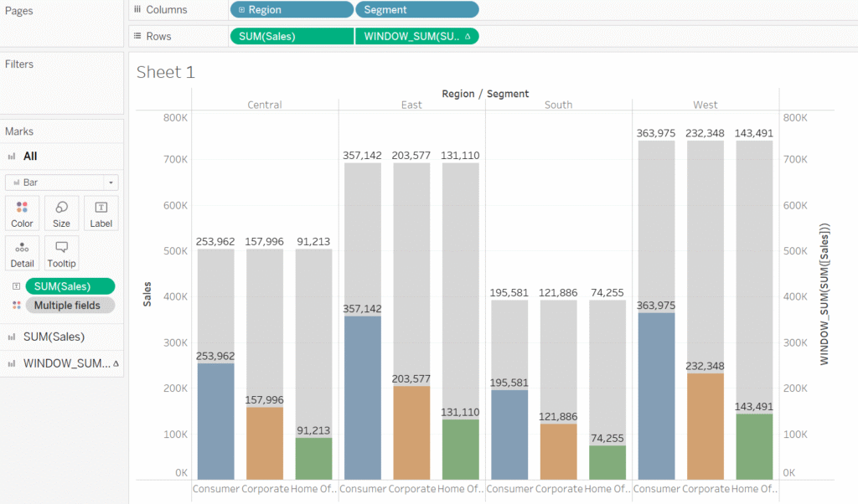Select the WINDOW_SUM marks card tab
Image resolution: width=858 pixels, height=504 pixels.
coord(62,363)
